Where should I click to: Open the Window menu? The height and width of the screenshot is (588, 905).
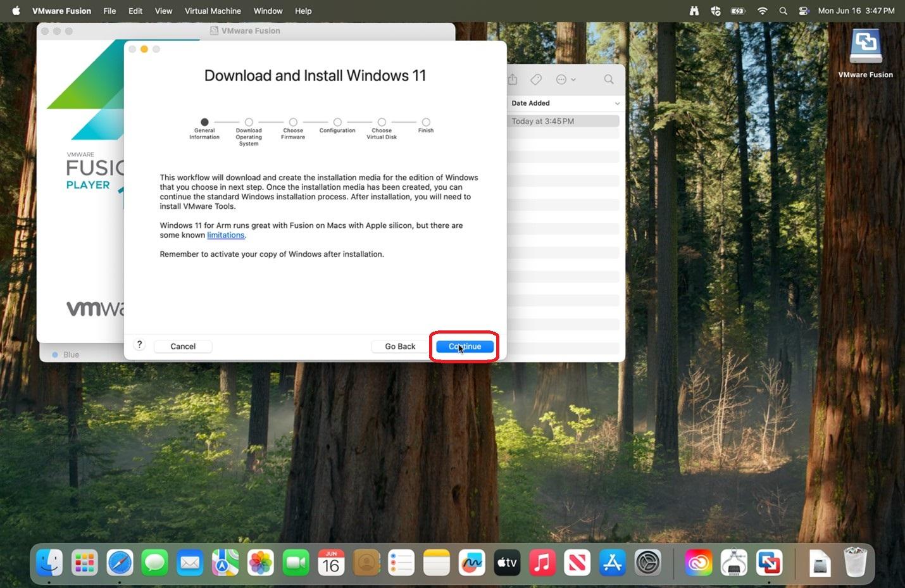point(268,11)
